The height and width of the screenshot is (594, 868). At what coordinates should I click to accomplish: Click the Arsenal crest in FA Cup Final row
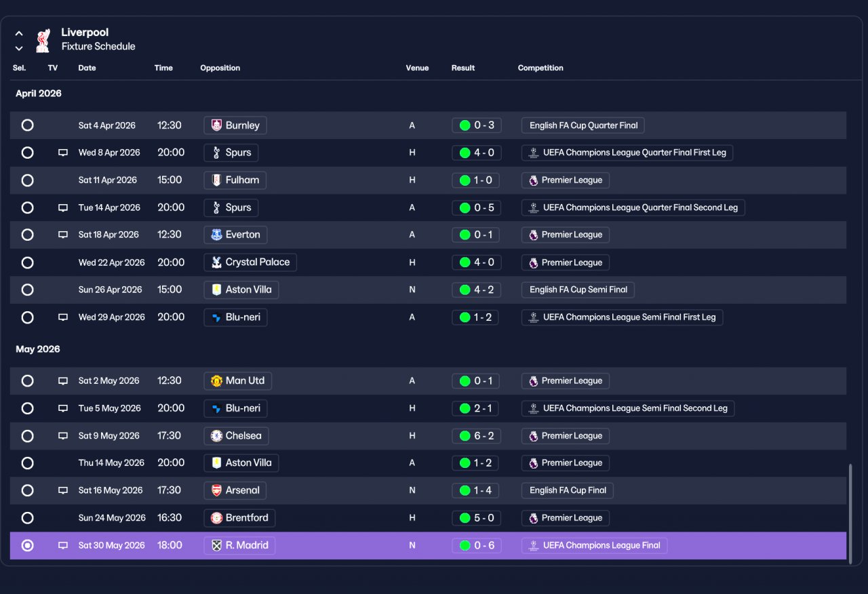216,490
